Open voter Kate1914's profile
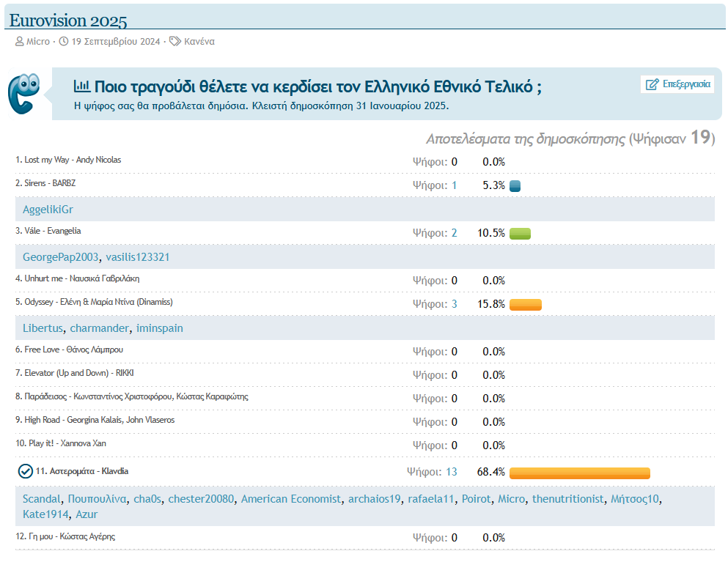The height and width of the screenshot is (562, 728). coord(45,514)
